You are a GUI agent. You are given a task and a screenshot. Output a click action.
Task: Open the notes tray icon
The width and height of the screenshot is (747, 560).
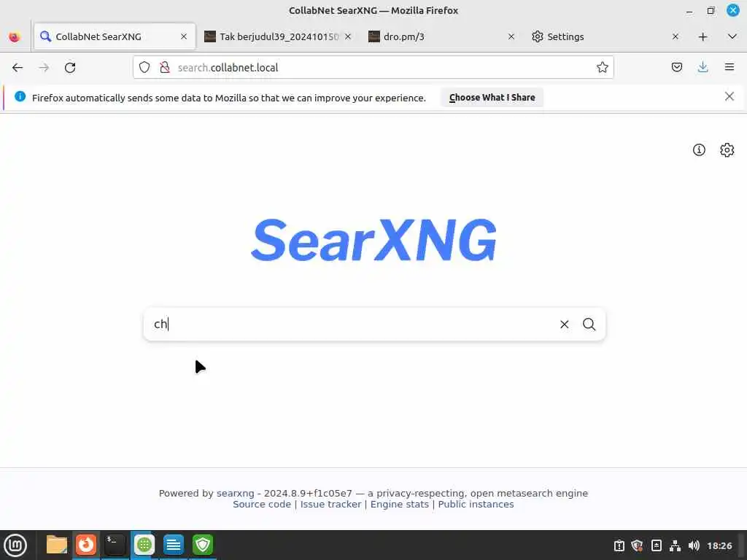pos(656,545)
